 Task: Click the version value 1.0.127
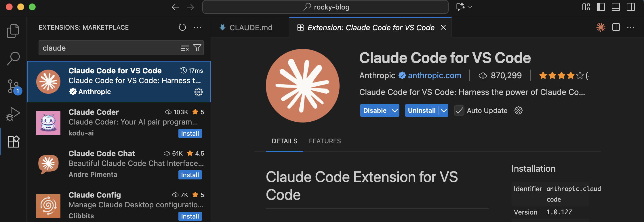pos(559,212)
